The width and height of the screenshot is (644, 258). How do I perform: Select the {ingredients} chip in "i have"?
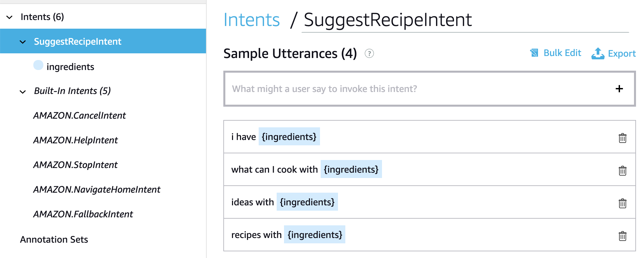coord(289,136)
